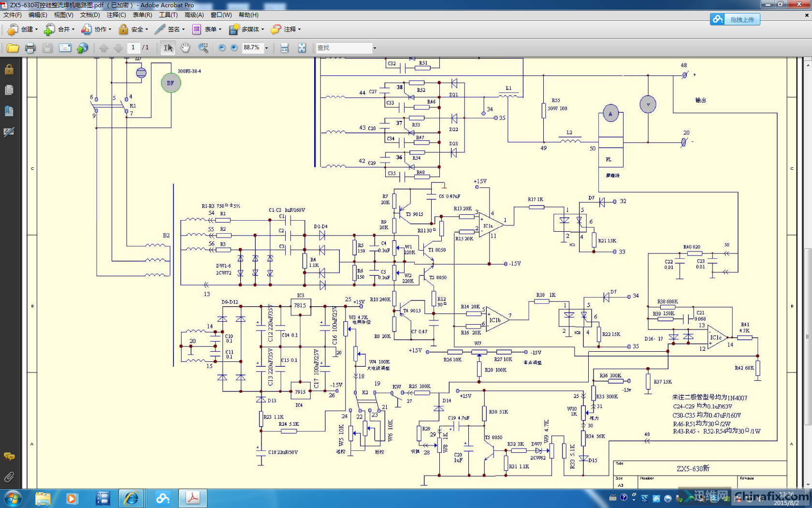Open the 帮助(H) menu
This screenshot has height=508, width=812.
248,15
